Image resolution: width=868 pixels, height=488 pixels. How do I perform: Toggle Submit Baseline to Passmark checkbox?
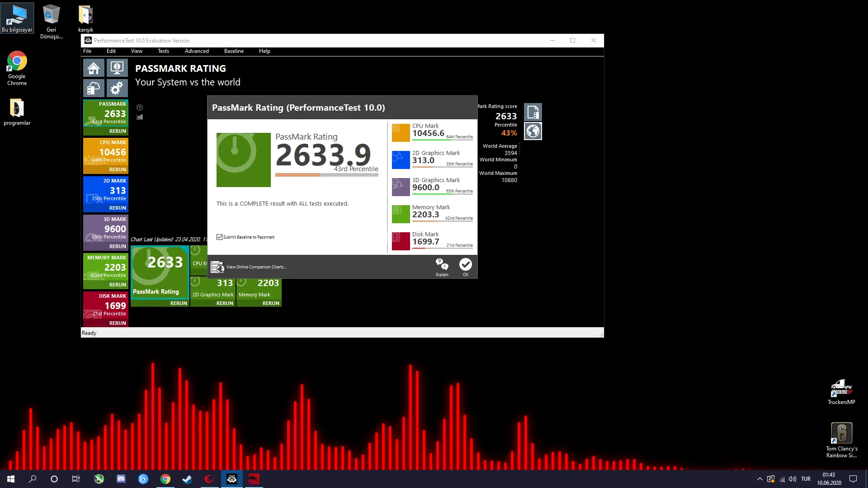(220, 237)
